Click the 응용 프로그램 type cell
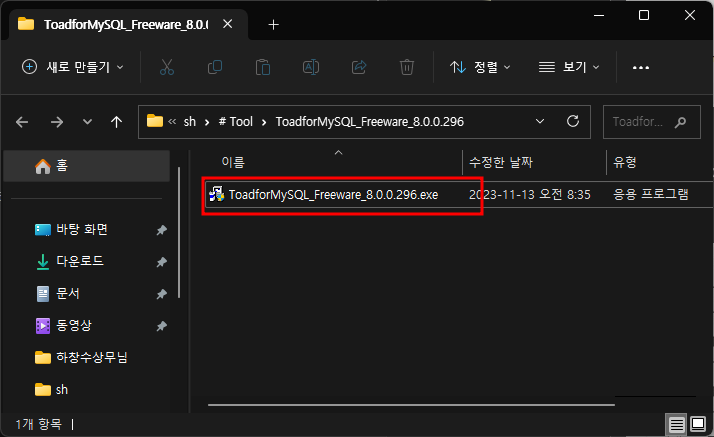Image resolution: width=714 pixels, height=437 pixels. [x=651, y=194]
